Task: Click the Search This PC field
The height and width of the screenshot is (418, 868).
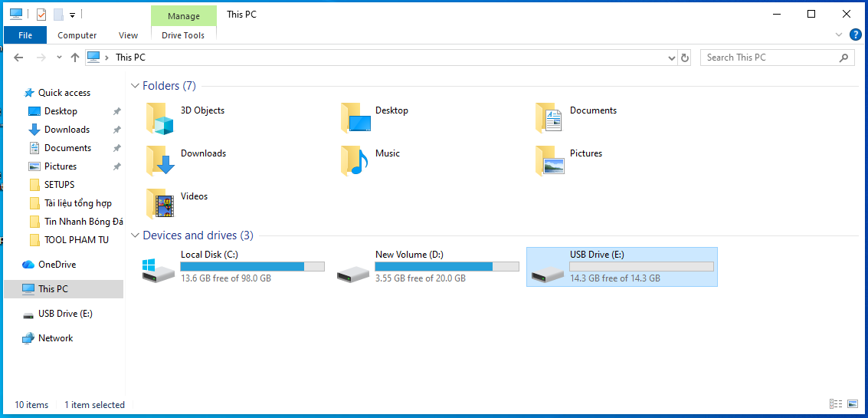Action: [x=768, y=58]
